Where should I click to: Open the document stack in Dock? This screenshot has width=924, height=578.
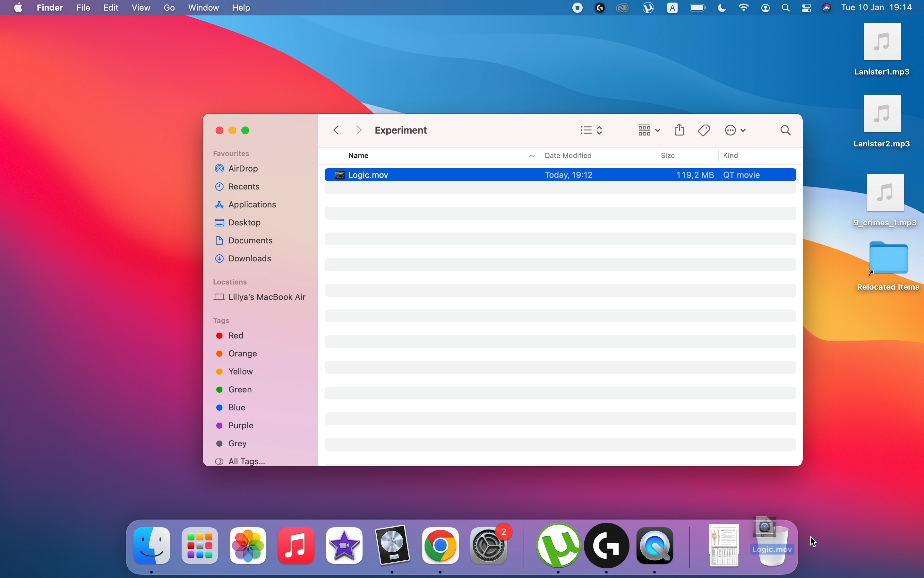(x=724, y=546)
